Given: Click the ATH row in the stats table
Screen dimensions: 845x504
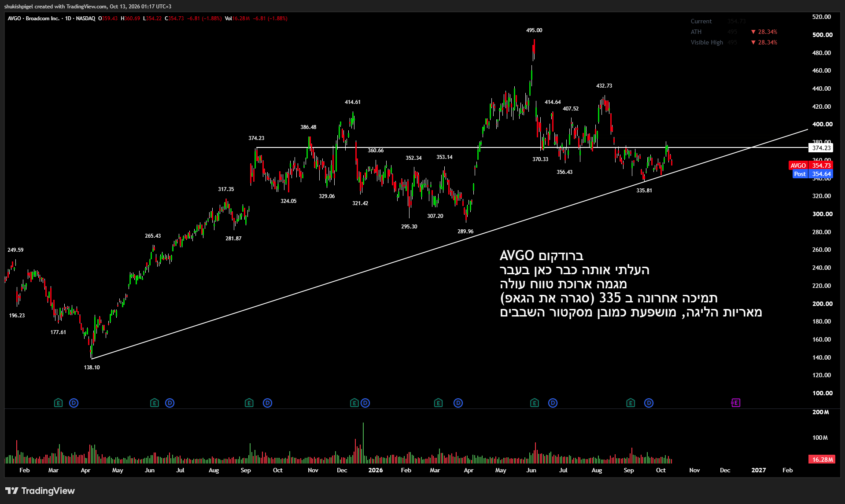Looking at the screenshot, I should (x=734, y=32).
